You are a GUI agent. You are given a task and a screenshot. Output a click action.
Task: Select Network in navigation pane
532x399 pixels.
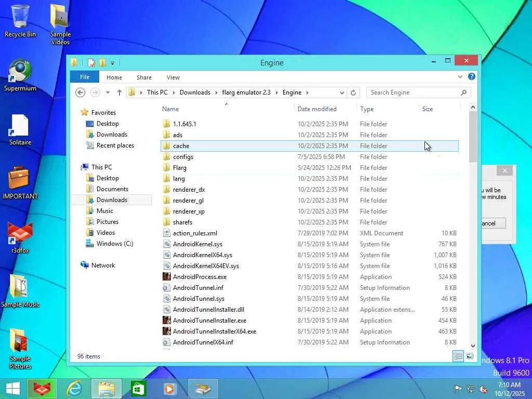pos(103,265)
